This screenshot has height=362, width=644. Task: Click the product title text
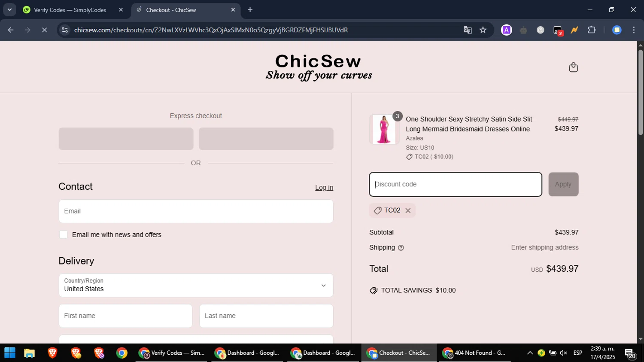tap(469, 124)
